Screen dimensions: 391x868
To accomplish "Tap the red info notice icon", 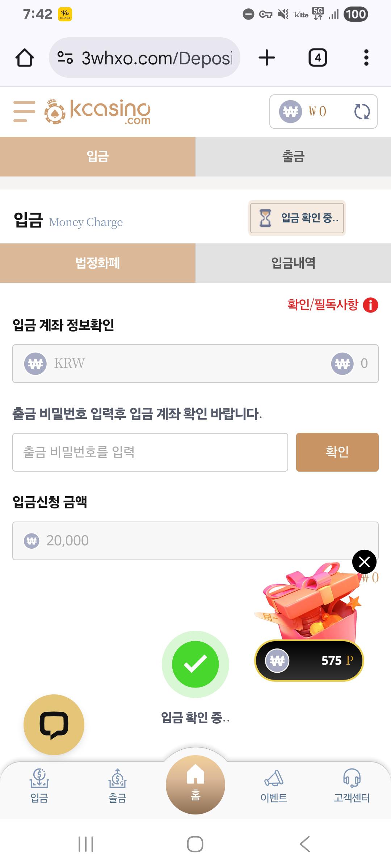I will point(370,305).
